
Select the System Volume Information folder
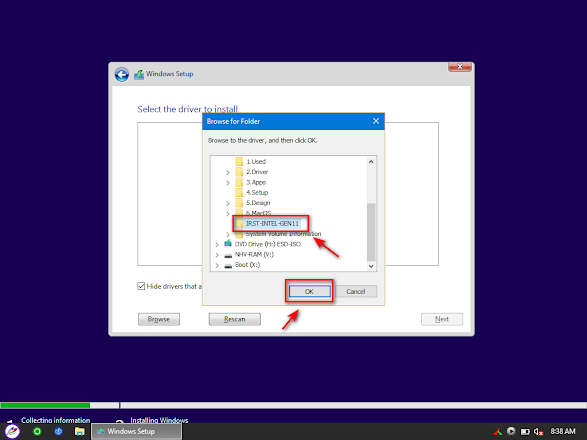point(283,234)
